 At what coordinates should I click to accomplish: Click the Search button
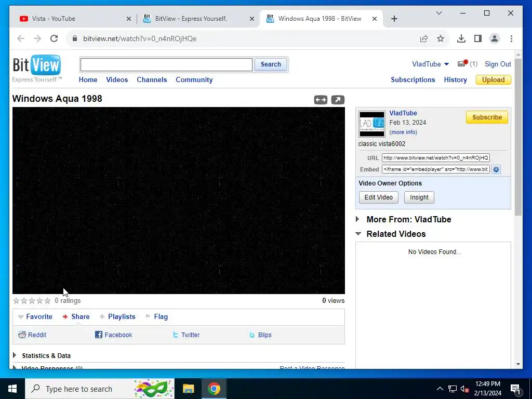270,64
